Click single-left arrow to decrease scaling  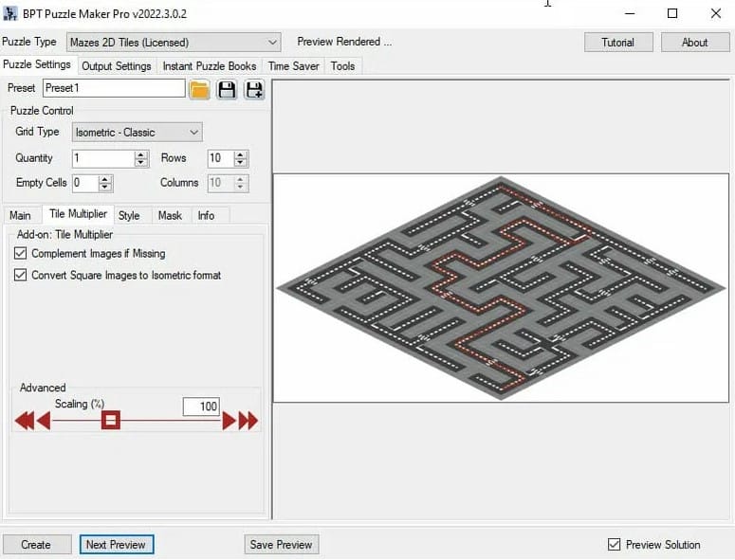click(43, 421)
